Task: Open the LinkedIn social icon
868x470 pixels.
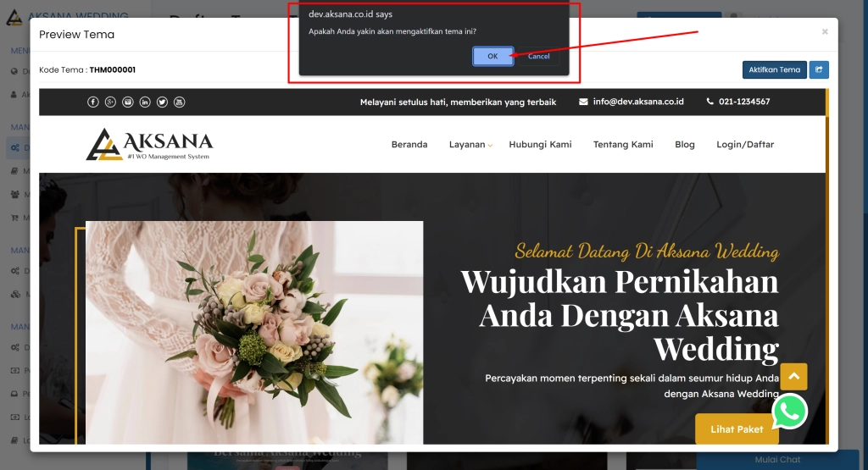Action: click(145, 102)
